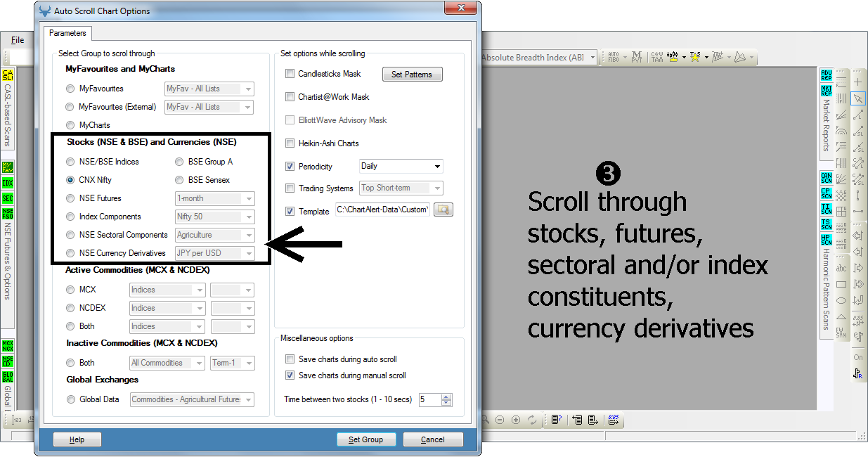Choose the BSE Sensex radio option
This screenshot has height=457, width=868.
180,180
